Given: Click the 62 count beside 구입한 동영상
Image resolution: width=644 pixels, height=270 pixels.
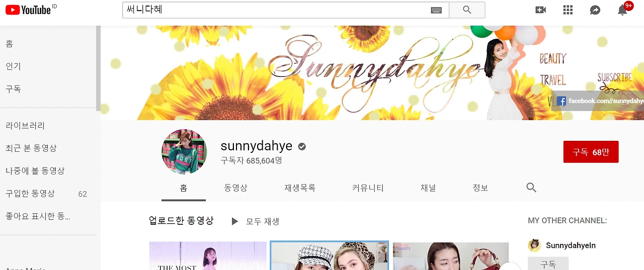Looking at the screenshot, I should [83, 194].
